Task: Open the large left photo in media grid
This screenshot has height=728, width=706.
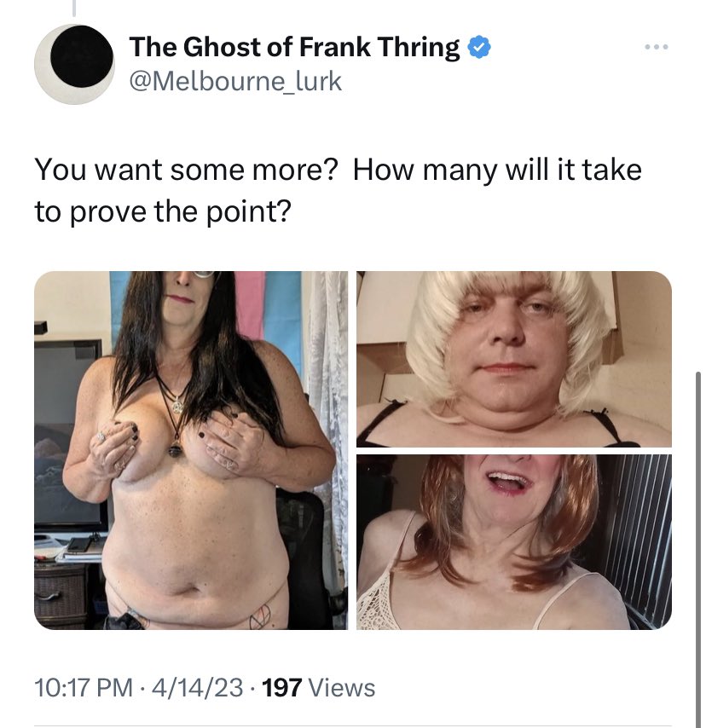Action: point(191,450)
